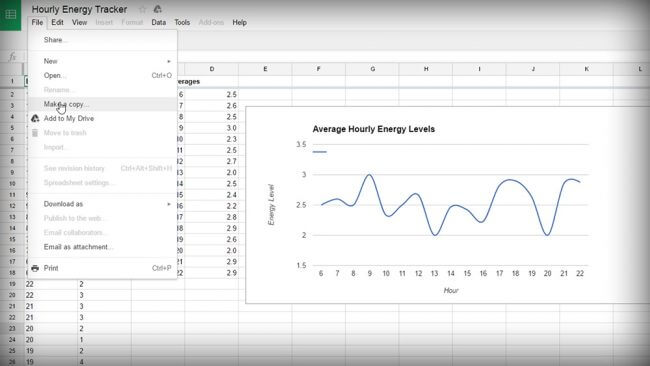Click the fx formula bar icon

click(x=12, y=57)
